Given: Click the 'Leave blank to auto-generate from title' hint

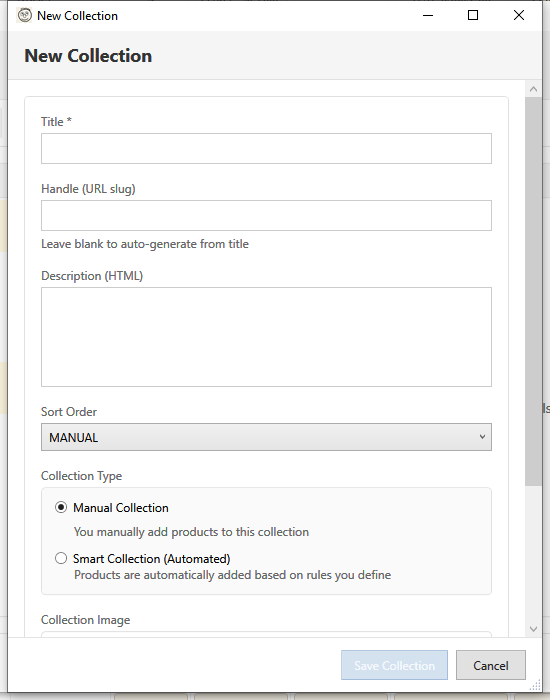Looking at the screenshot, I should 145,244.
